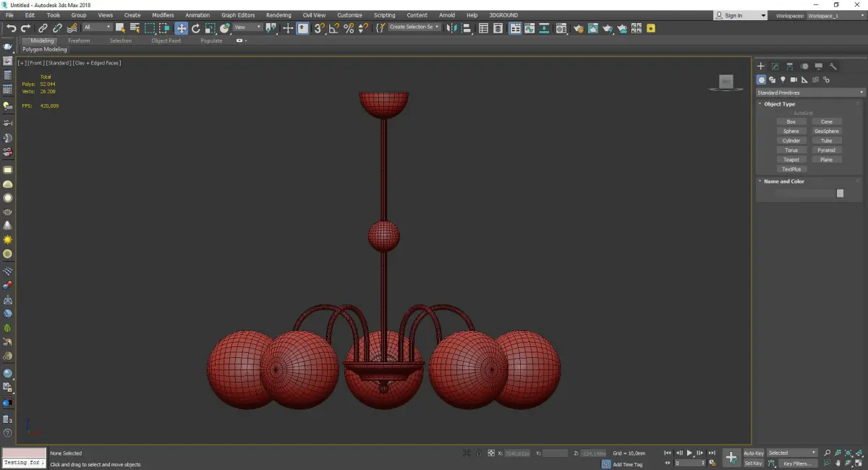This screenshot has width=868, height=470.
Task: Activate the Select and Rotate tool
Action: pos(196,28)
